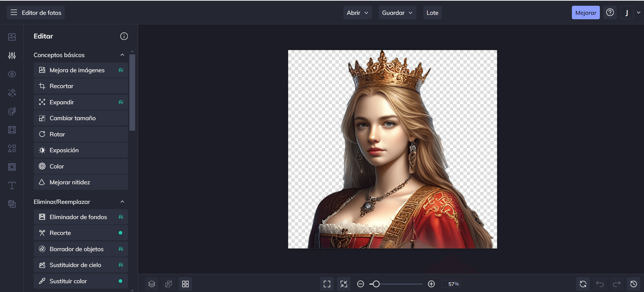This screenshot has width=644, height=292.
Task: Select Eliminador de fondos tool
Action: pos(81,217)
